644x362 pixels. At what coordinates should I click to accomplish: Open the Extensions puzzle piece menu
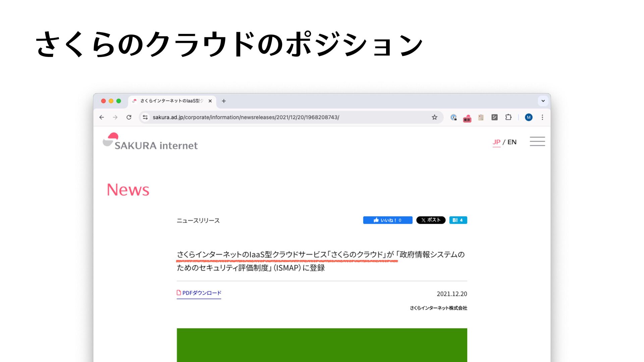click(508, 117)
